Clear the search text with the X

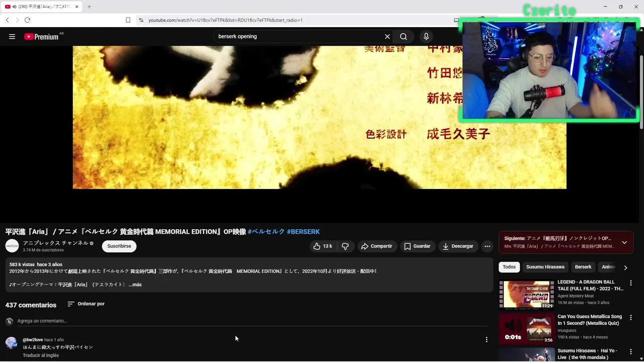coord(387,36)
